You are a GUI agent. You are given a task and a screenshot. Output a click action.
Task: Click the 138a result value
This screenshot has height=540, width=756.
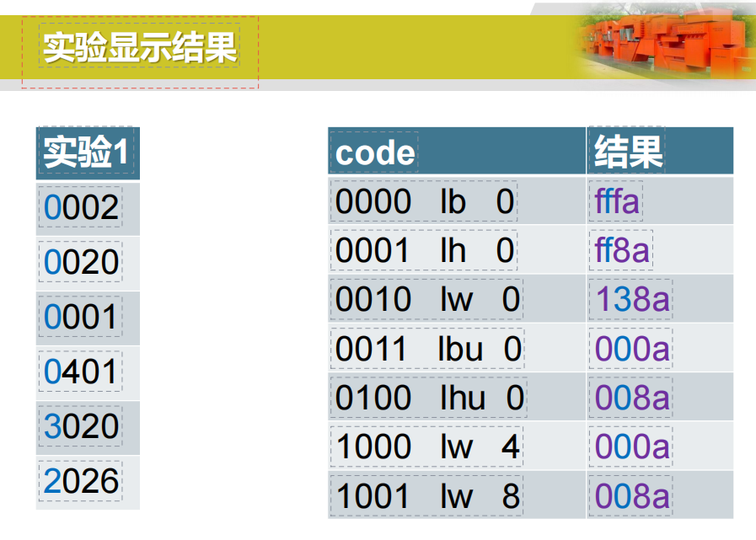[x=632, y=300]
